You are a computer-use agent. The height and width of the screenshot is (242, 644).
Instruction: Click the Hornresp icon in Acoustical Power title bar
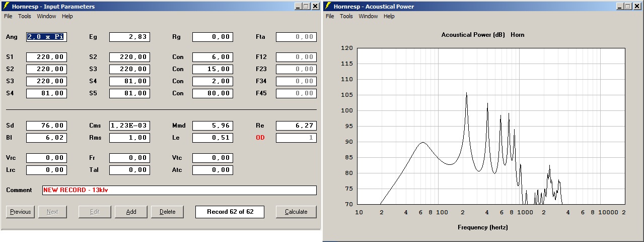point(328,6)
